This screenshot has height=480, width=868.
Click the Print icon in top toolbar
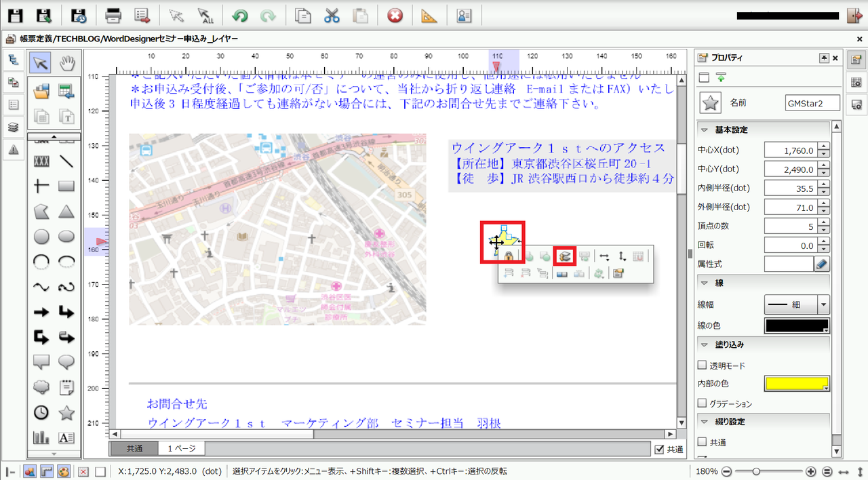[113, 15]
